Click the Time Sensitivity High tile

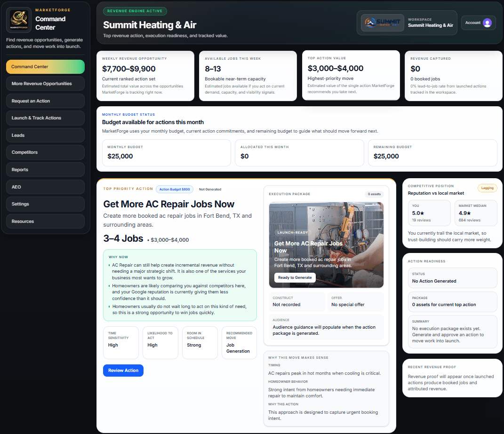coord(121,343)
